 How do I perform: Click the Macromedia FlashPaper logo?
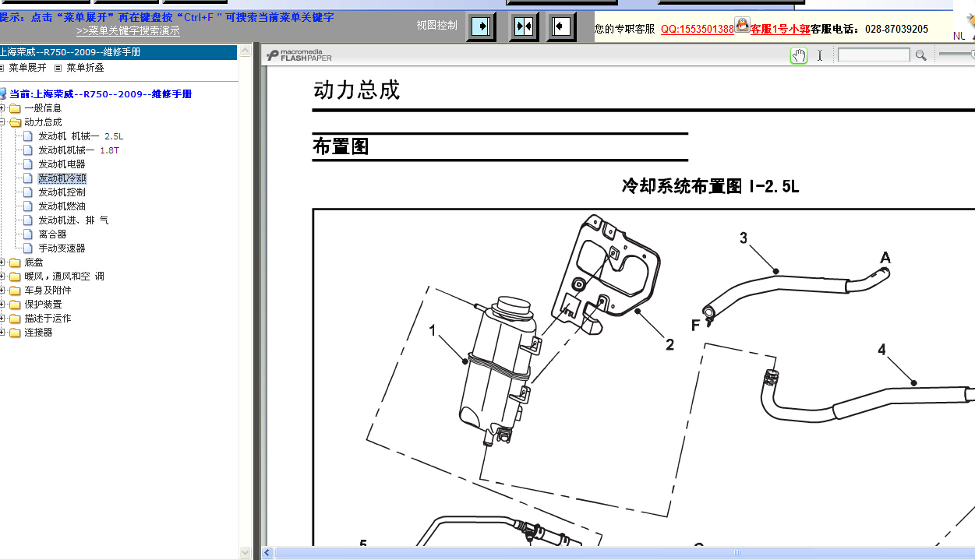(299, 55)
